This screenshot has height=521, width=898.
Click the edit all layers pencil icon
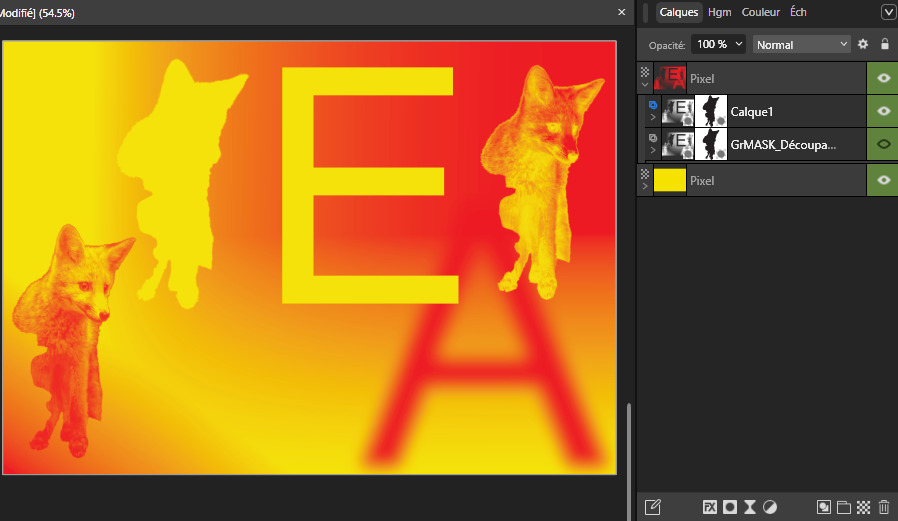click(653, 507)
